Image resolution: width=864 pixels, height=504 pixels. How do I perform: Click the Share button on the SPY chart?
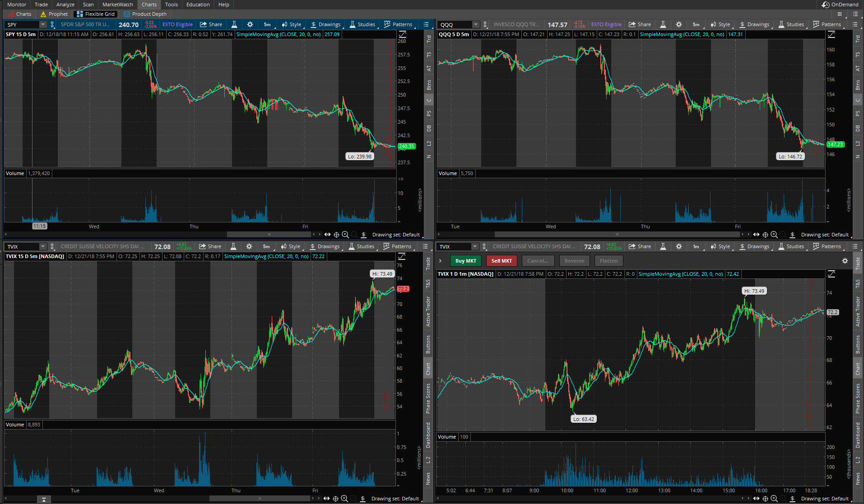211,24
